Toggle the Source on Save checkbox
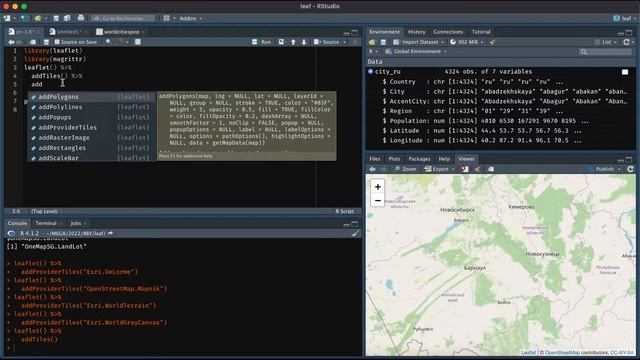Image resolution: width=640 pixels, height=360 pixels. point(57,42)
